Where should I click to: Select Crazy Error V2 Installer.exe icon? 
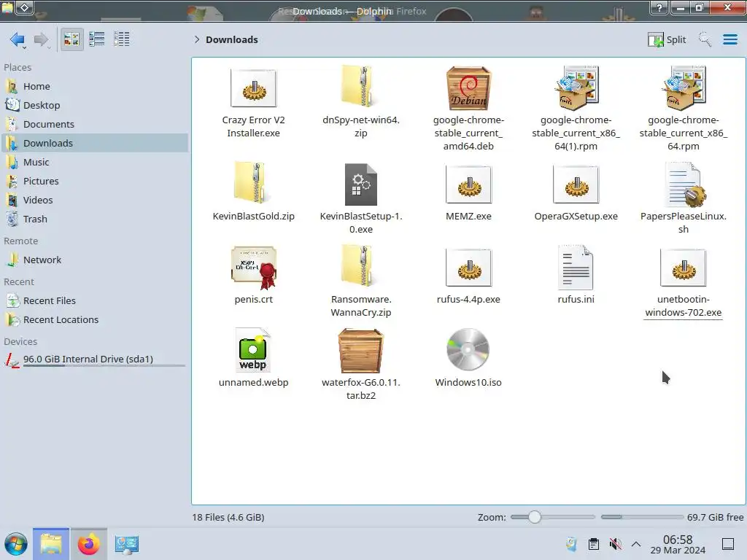253,88
